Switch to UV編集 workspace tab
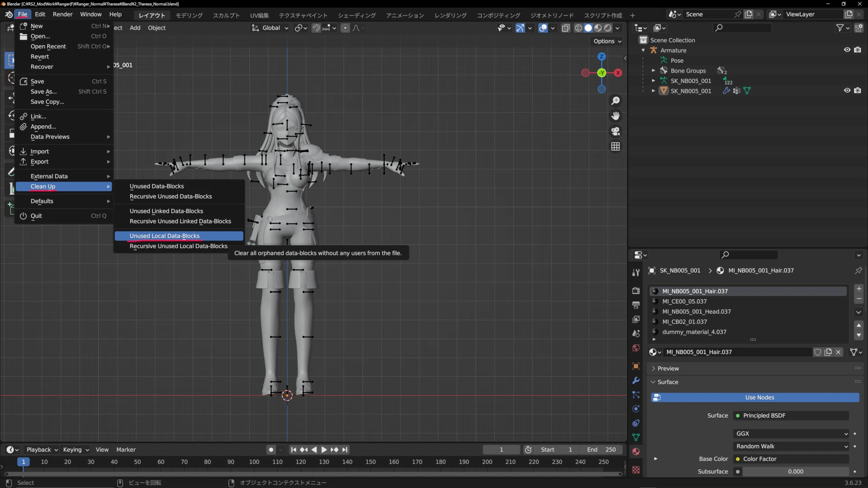The image size is (868, 488). (259, 15)
